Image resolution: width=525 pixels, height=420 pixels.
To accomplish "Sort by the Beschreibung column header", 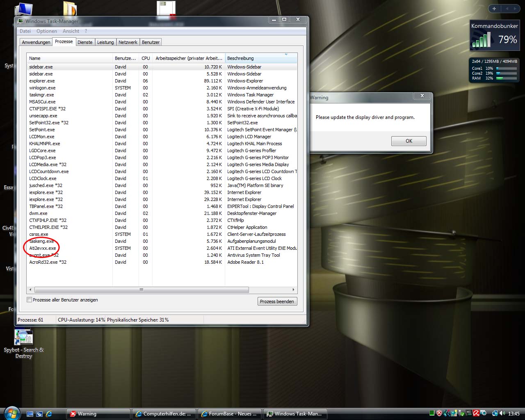I will (x=261, y=58).
